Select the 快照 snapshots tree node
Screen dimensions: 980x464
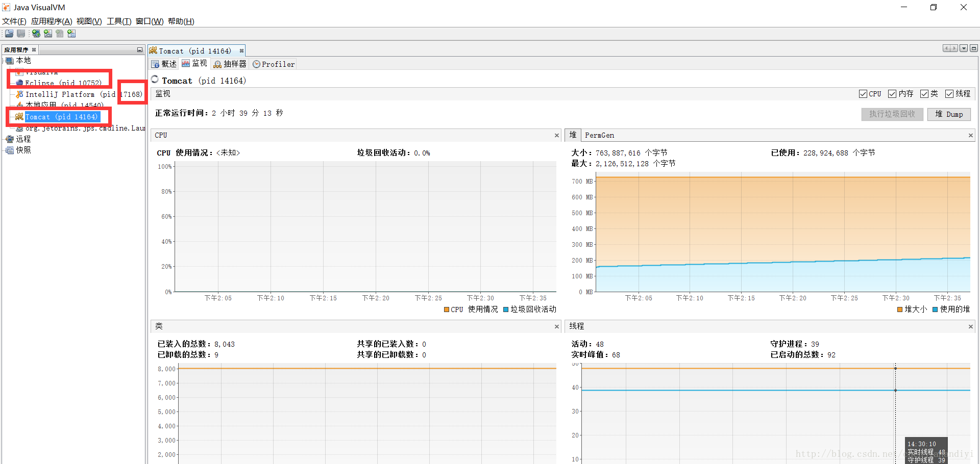[x=23, y=150]
